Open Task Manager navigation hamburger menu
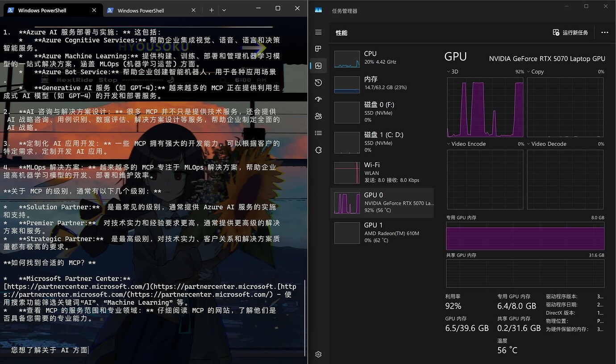This screenshot has width=616, height=364. tap(318, 32)
